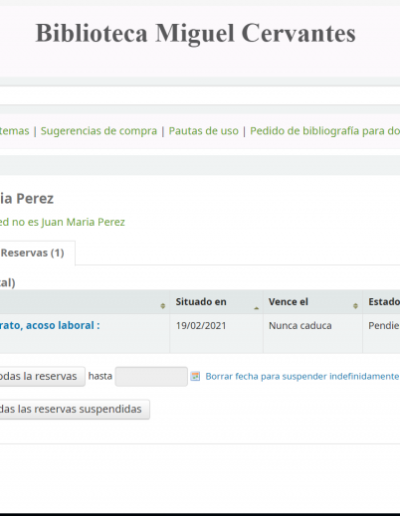Image resolution: width=400 pixels, height=516 pixels.
Task: Open the calendar date picker icon
Action: [195, 376]
